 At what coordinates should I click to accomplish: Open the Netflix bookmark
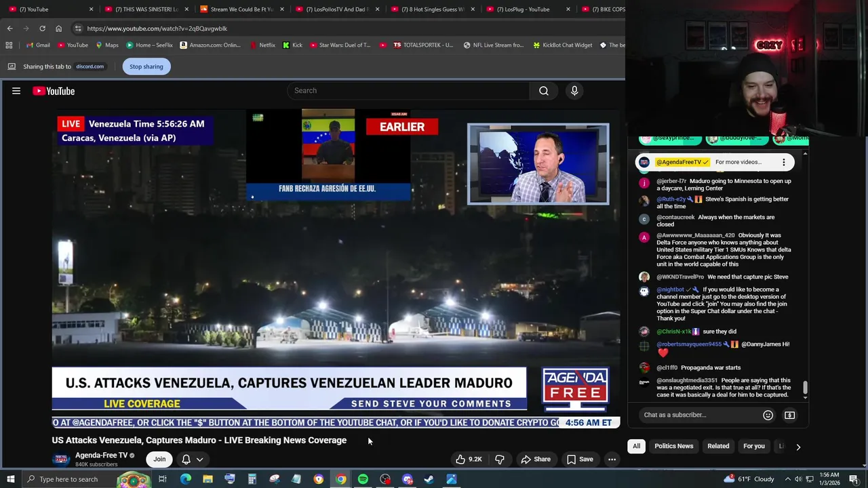coord(262,45)
